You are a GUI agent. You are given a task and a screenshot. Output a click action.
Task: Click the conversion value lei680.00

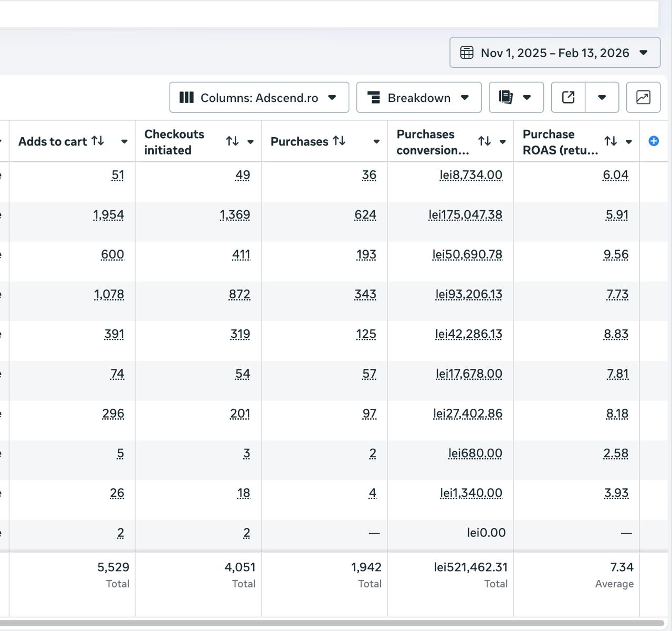(475, 453)
